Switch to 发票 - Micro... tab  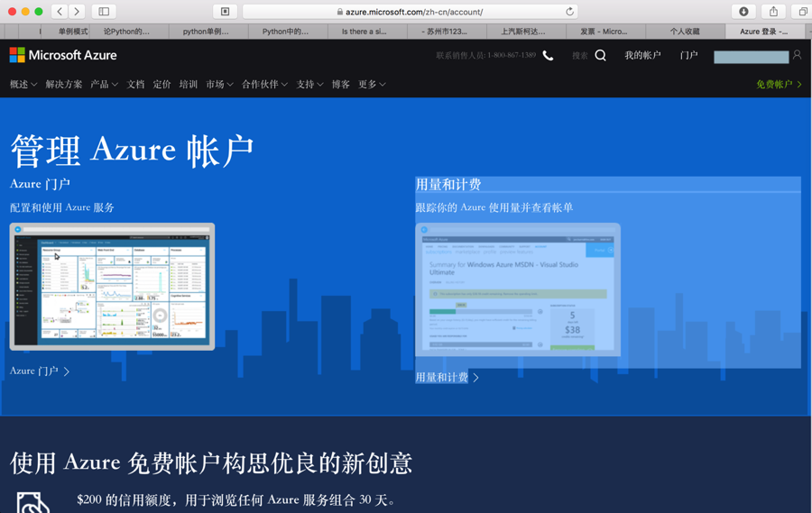[606, 32]
